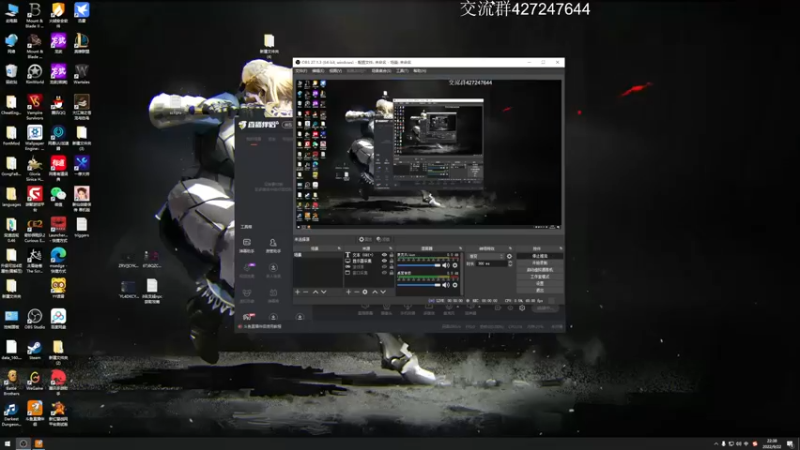Image resolution: width=800 pixels, height=450 pixels.
Task: Move scene up with arrow icon
Action: tap(315, 292)
